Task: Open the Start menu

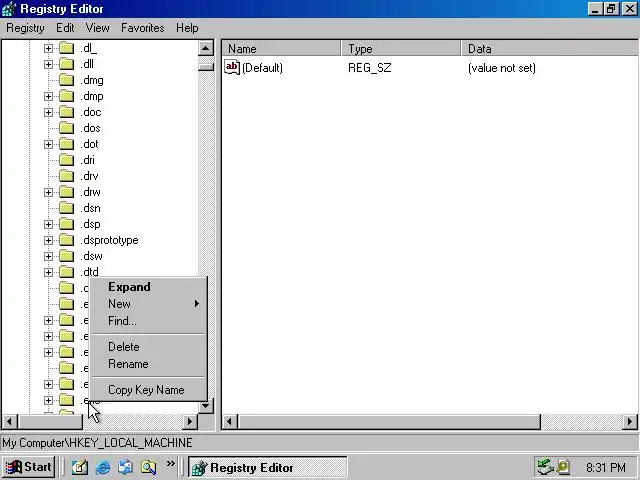Action: [x=29, y=467]
